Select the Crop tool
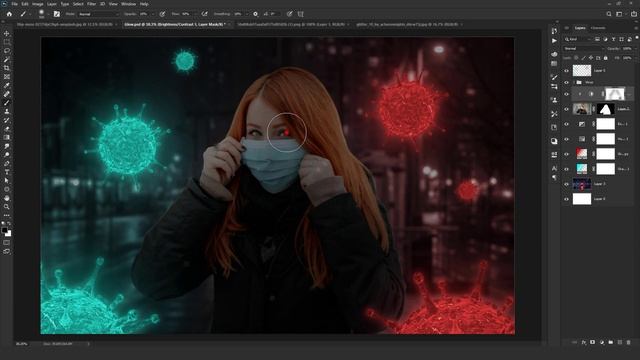 tap(7, 68)
